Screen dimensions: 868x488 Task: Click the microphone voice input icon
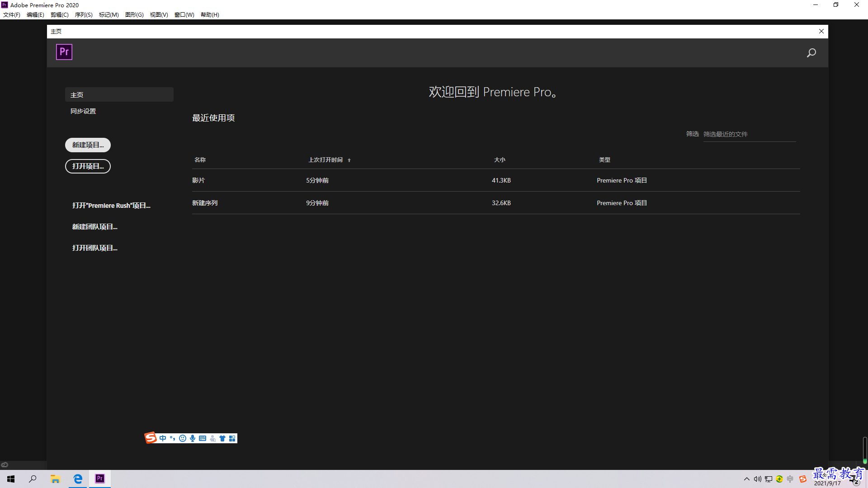[193, 438]
